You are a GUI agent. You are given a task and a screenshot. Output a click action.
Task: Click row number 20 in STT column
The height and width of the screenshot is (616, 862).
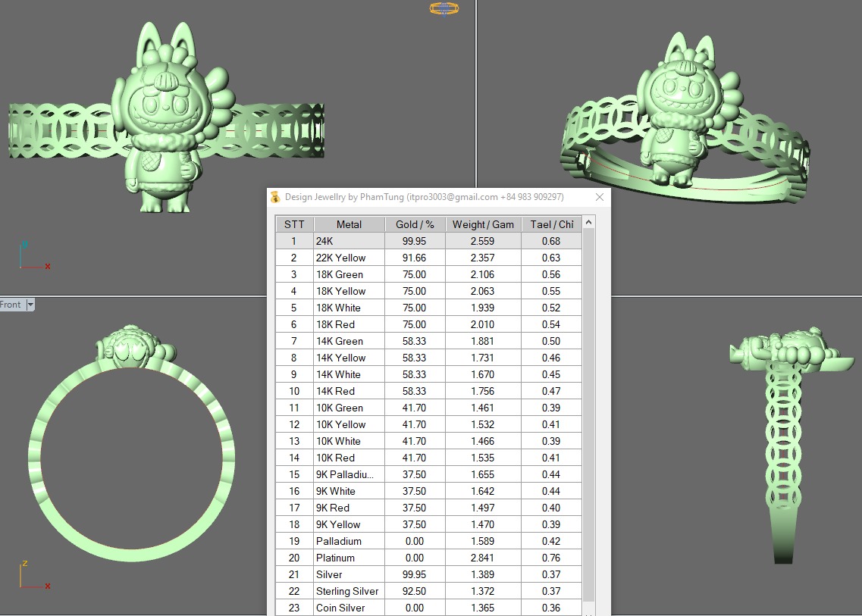[x=294, y=558]
